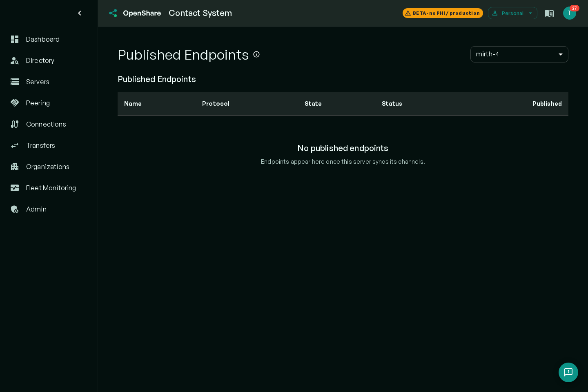Go to Dashboard menu item

click(x=49, y=39)
